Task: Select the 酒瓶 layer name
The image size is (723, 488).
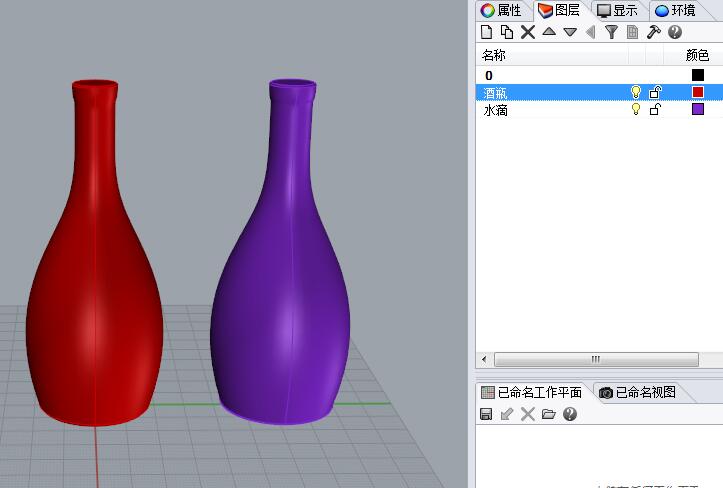Action: click(x=495, y=93)
